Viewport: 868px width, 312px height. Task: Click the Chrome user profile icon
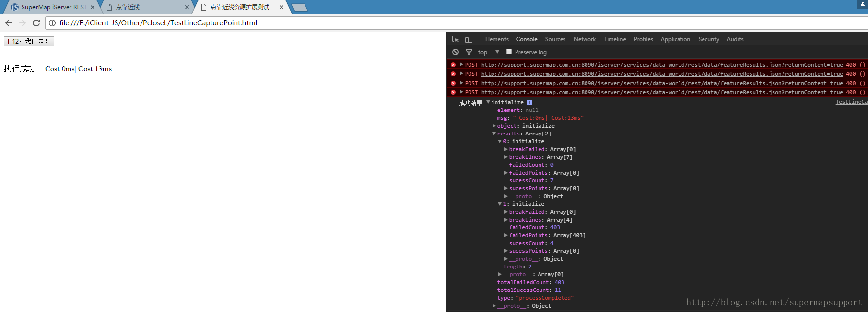pos(863,4)
